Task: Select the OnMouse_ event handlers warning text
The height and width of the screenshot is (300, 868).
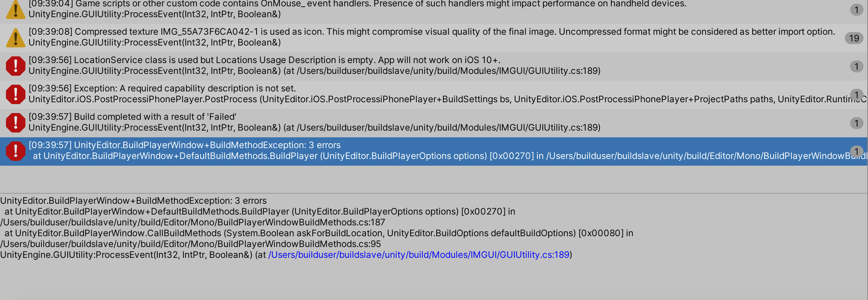Action: tap(357, 4)
